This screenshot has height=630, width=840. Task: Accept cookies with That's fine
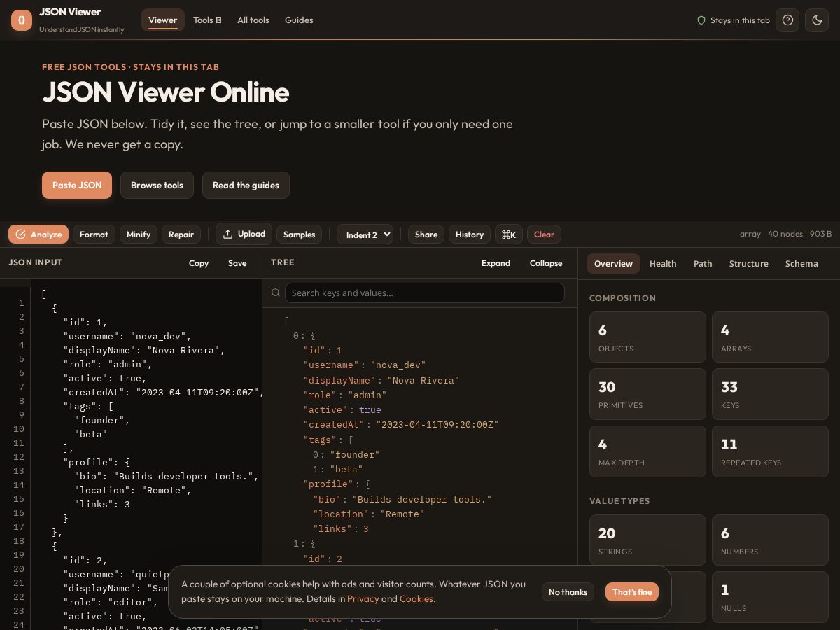632,592
